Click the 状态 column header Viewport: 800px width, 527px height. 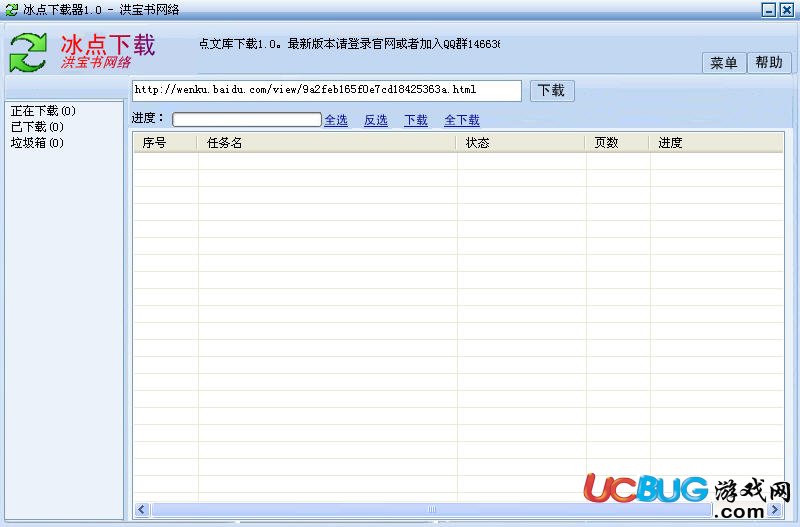pyautogui.click(x=520, y=143)
